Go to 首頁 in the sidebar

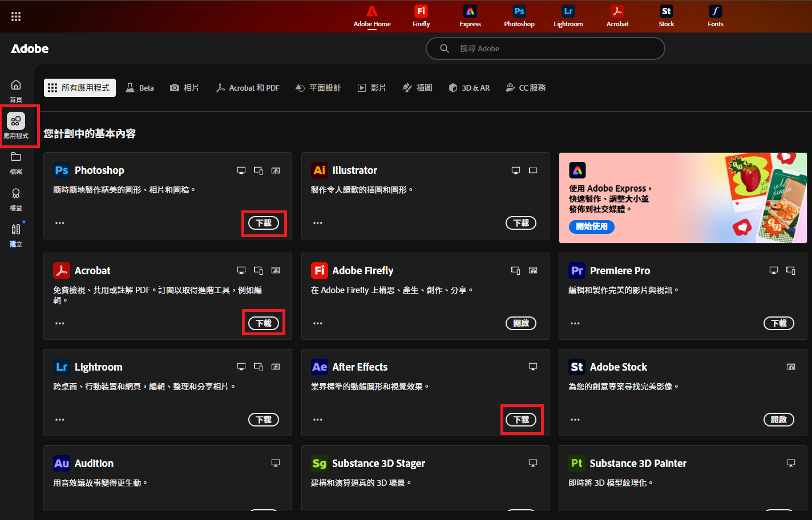pyautogui.click(x=16, y=90)
